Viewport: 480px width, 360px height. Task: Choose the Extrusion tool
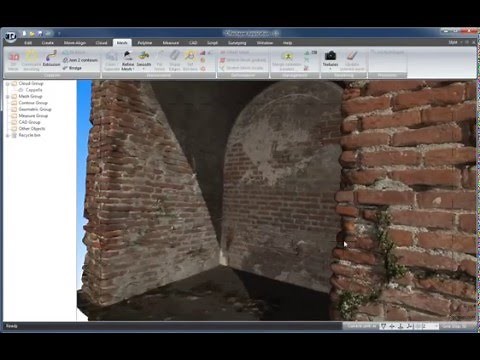tap(51, 58)
